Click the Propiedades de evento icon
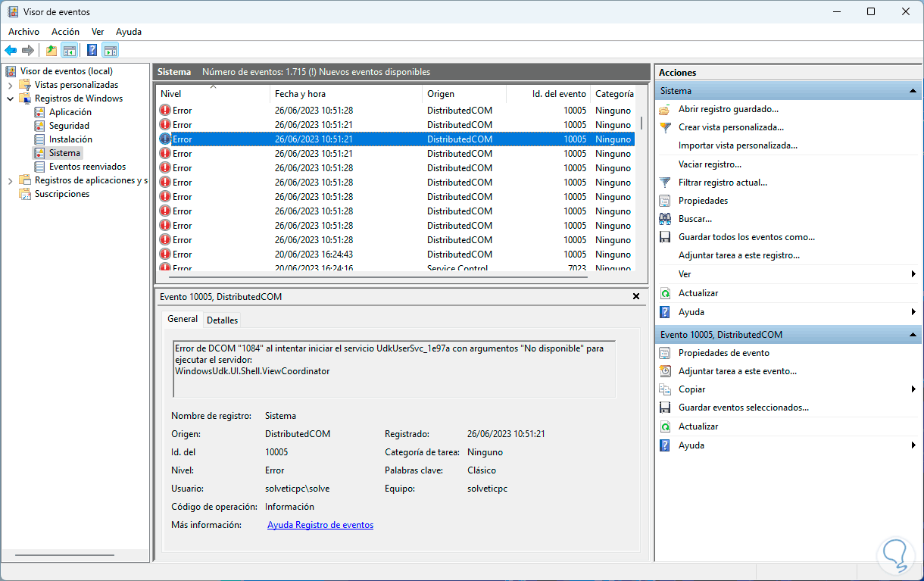924x581 pixels. [x=665, y=353]
